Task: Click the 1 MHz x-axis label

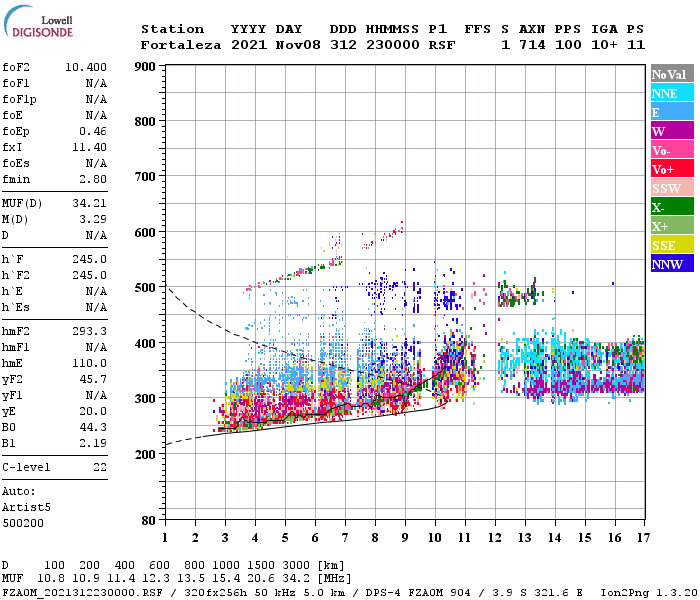Action: [x=165, y=538]
